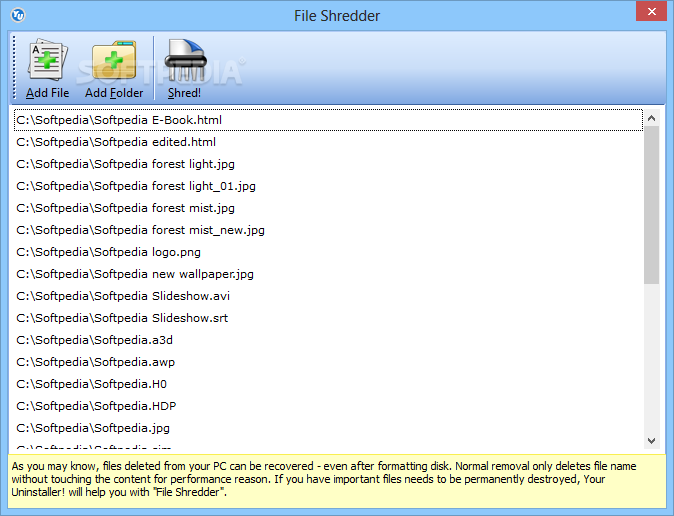The height and width of the screenshot is (516, 674).
Task: Select Softpedia Slideshow.avi entry
Action: tap(328, 296)
